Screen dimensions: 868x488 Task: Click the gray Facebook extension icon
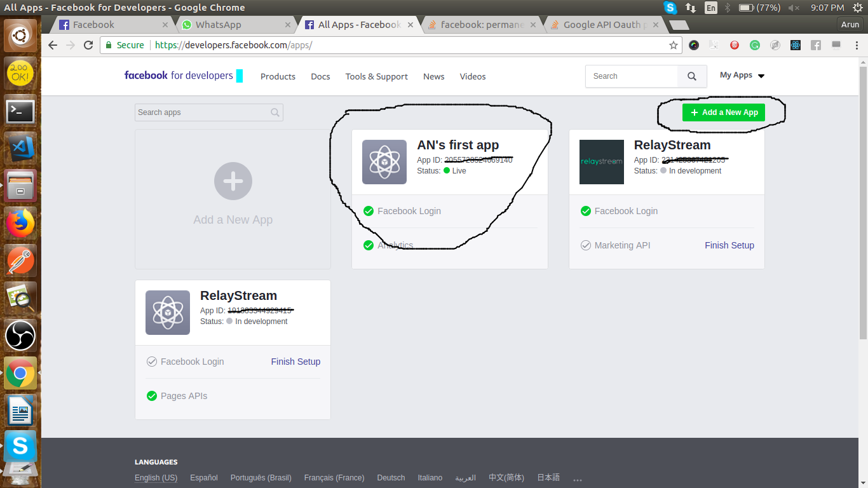point(816,45)
